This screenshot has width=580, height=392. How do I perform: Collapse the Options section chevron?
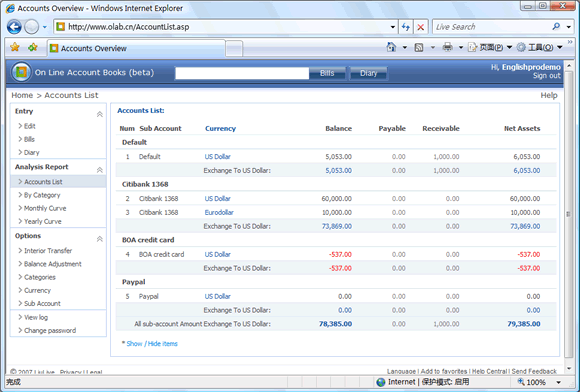tap(100, 239)
